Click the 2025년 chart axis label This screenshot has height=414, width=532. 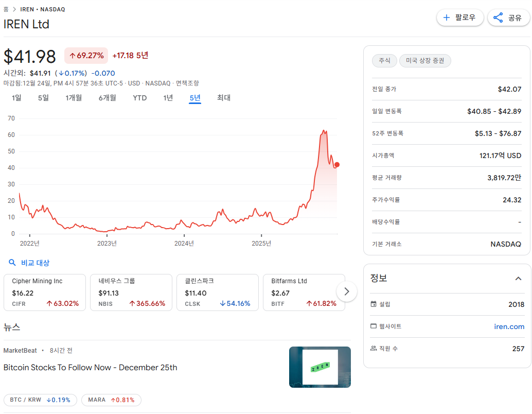(261, 243)
